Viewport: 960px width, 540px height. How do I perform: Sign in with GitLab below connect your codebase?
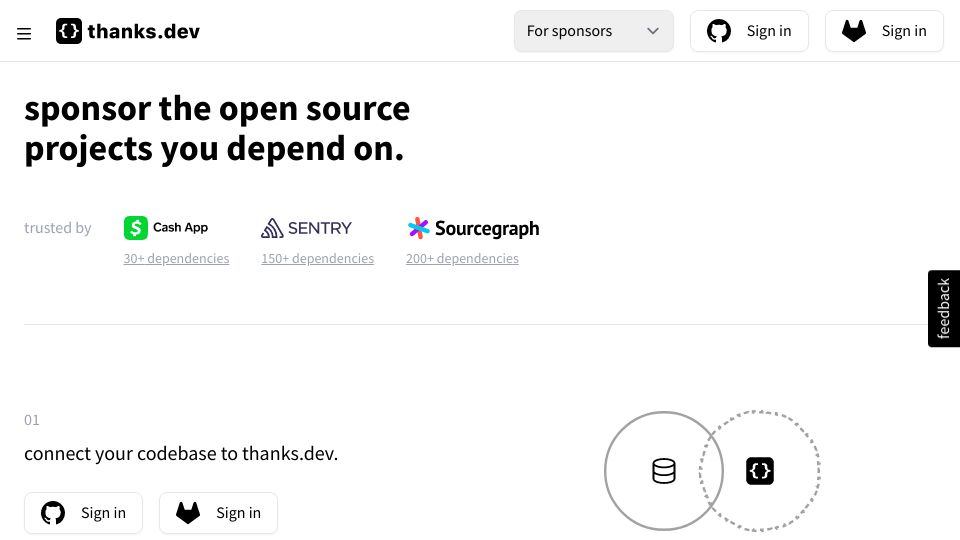[219, 513]
